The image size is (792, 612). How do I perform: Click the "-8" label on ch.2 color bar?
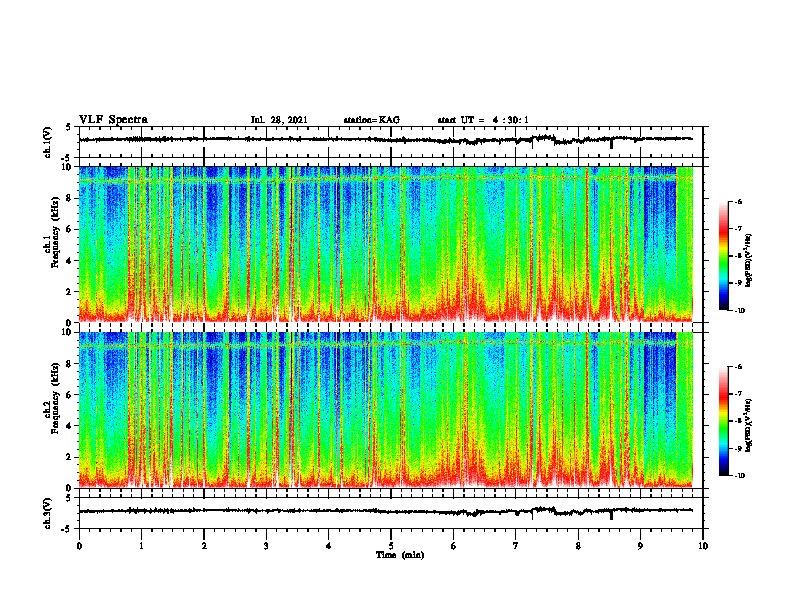[738, 421]
